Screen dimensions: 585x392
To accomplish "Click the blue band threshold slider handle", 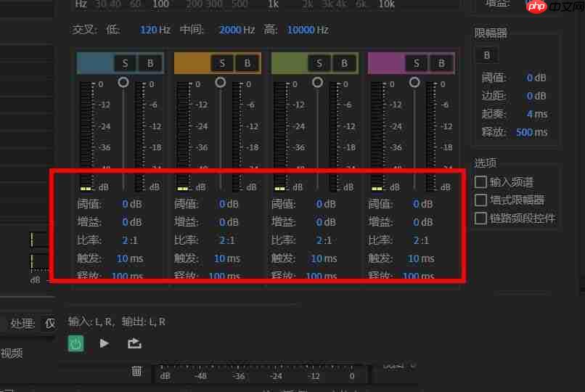I will pyautogui.click(x=123, y=82).
